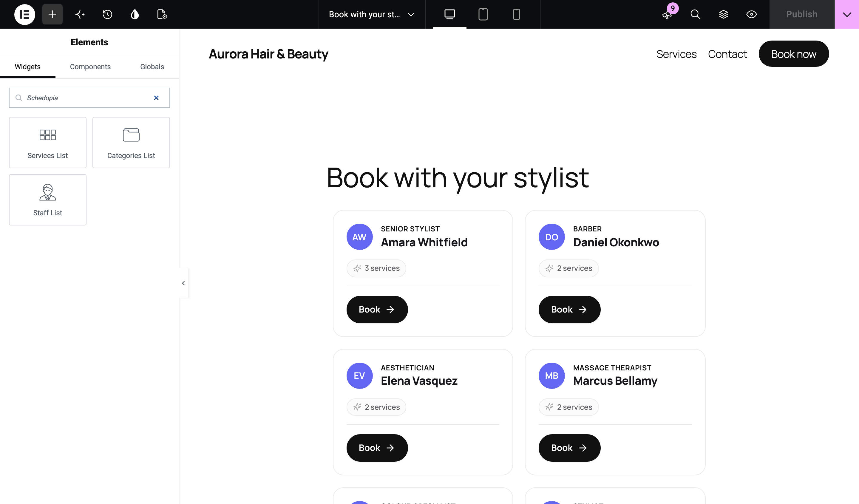Select the Globals tab
Viewport: 859px width, 504px height.
tap(152, 67)
